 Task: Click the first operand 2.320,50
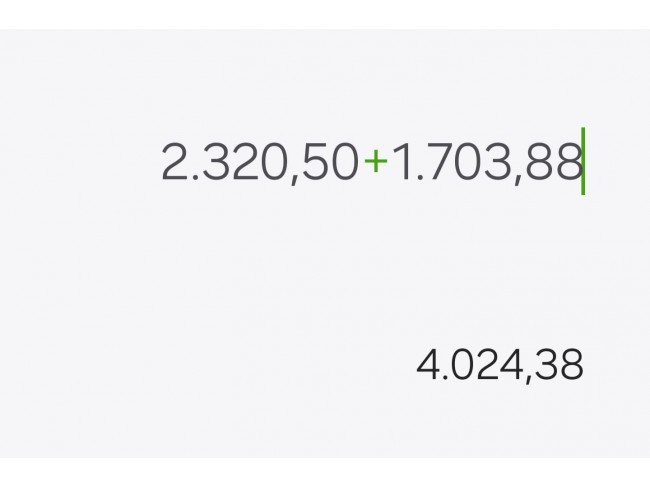tap(259, 163)
